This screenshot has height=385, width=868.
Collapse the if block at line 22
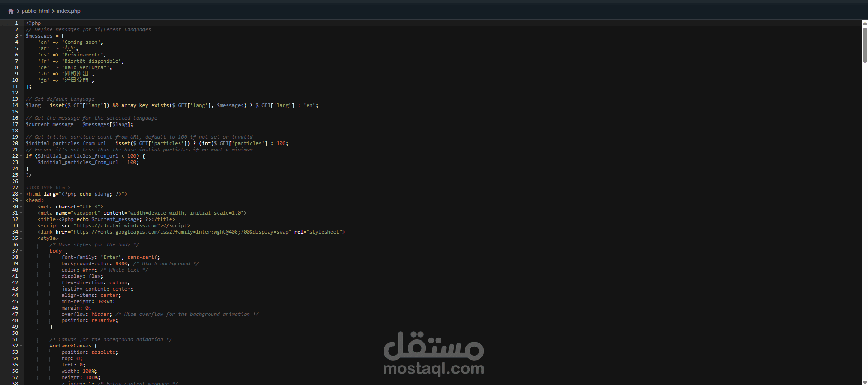coord(21,156)
